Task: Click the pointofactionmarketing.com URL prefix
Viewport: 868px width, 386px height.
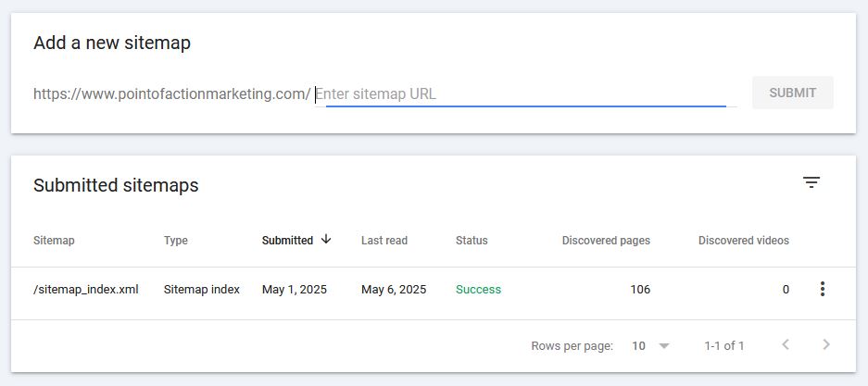Action: (x=171, y=94)
